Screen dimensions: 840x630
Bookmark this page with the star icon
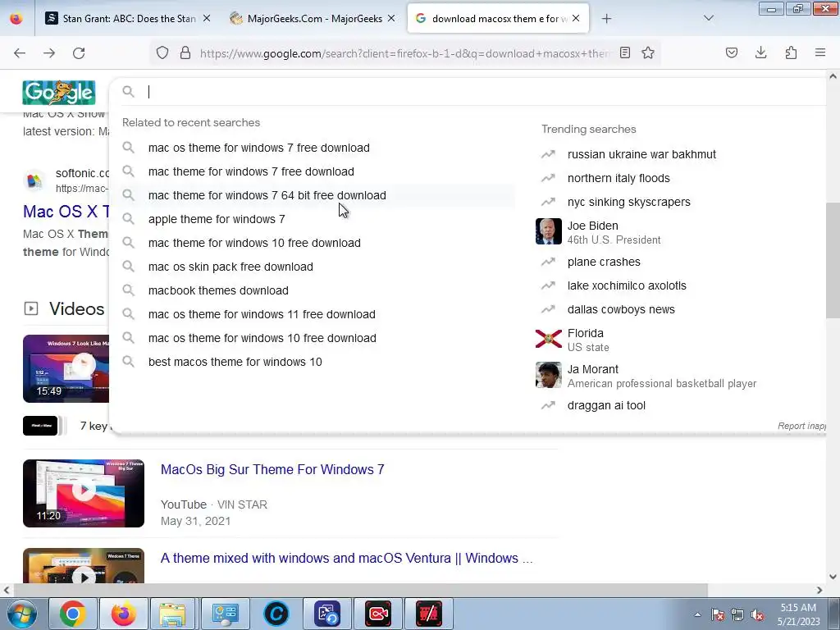click(x=648, y=53)
